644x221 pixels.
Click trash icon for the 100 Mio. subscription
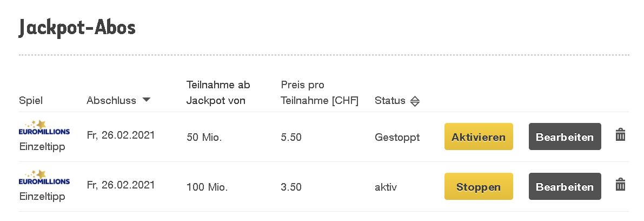[620, 186]
